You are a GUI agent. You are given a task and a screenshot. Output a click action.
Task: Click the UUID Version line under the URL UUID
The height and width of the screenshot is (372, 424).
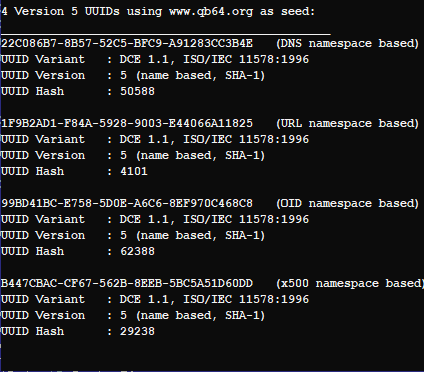[x=133, y=156]
